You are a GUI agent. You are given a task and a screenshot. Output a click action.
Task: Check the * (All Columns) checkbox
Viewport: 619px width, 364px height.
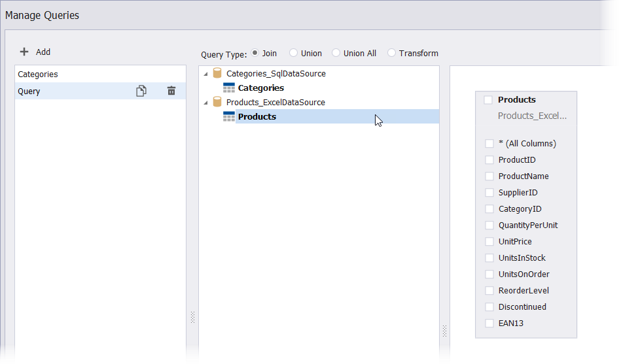pos(489,144)
